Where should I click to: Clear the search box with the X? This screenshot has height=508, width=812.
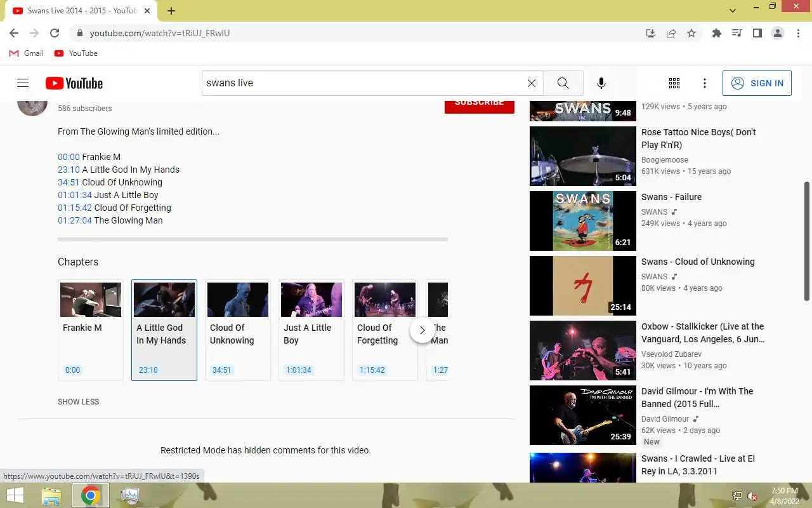(532, 83)
